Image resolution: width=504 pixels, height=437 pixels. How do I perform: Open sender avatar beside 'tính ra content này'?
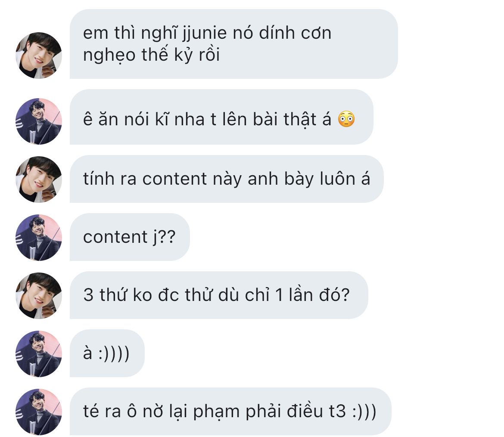[x=39, y=179]
